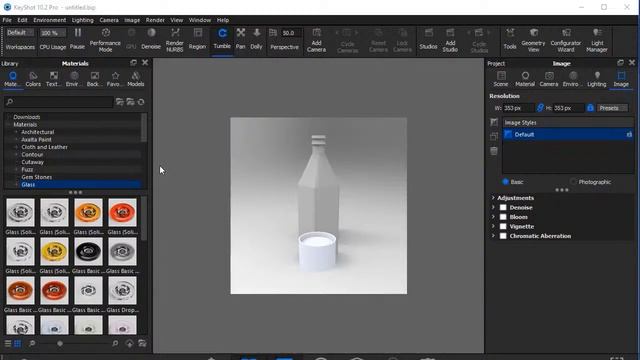The image size is (640, 360).
Task: Enable the Denoise checkbox
Action: coord(503,207)
